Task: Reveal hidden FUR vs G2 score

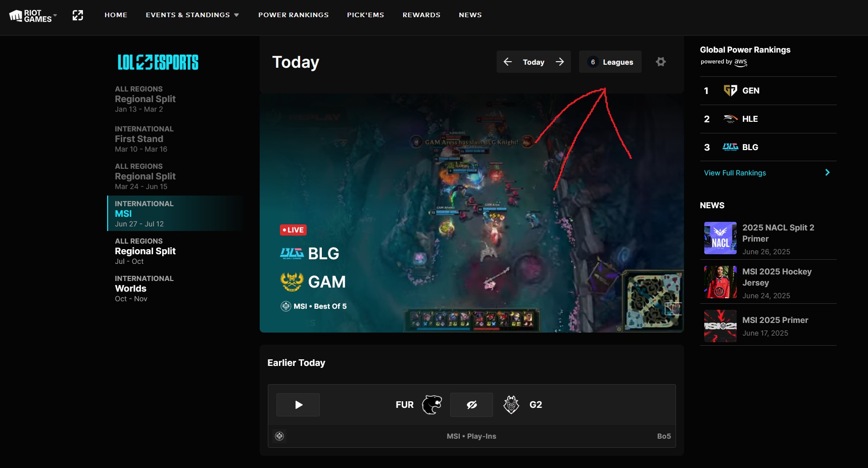Action: 471,405
